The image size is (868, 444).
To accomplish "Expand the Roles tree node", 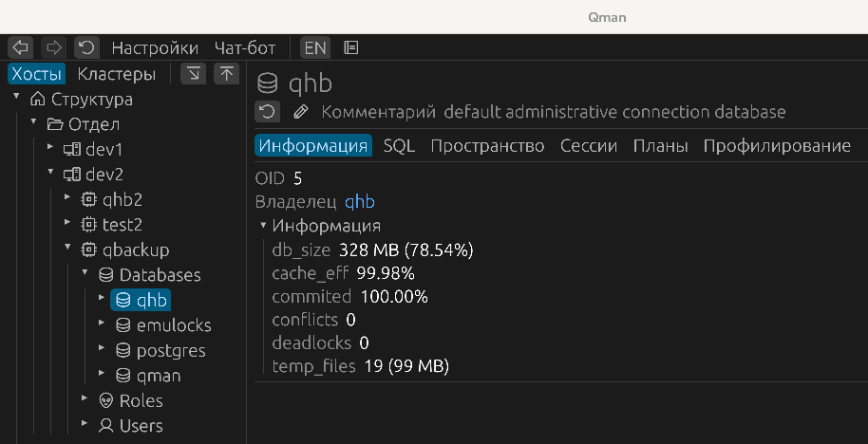I will (85, 400).
